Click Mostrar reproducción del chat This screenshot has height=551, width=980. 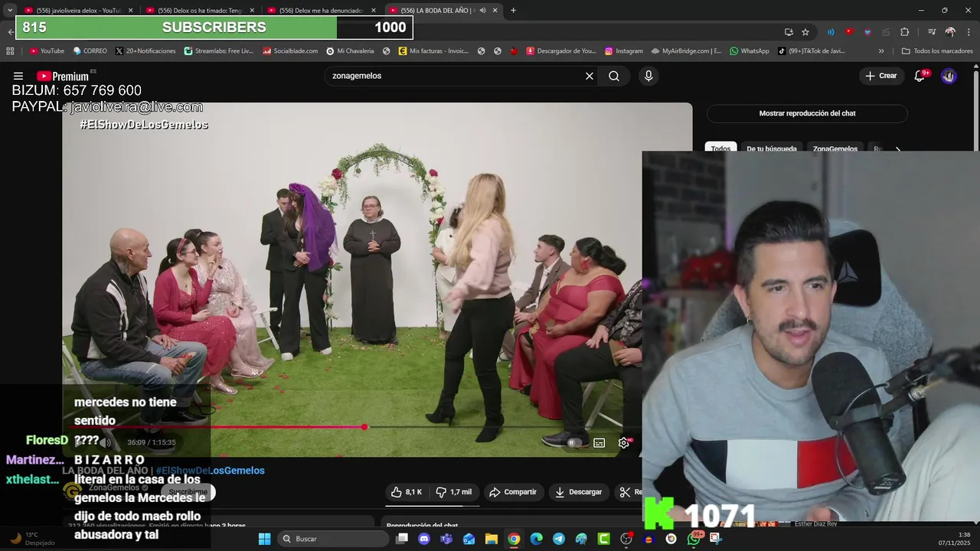point(807,113)
